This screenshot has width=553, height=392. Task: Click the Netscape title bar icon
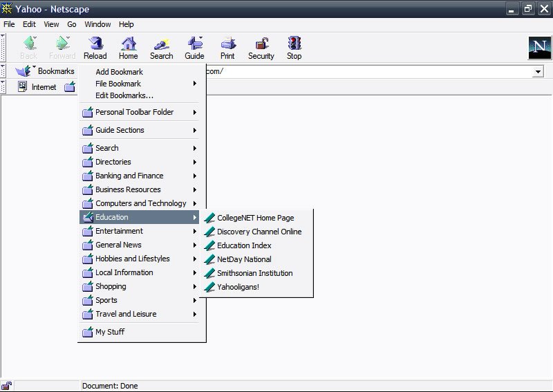tap(7, 8)
